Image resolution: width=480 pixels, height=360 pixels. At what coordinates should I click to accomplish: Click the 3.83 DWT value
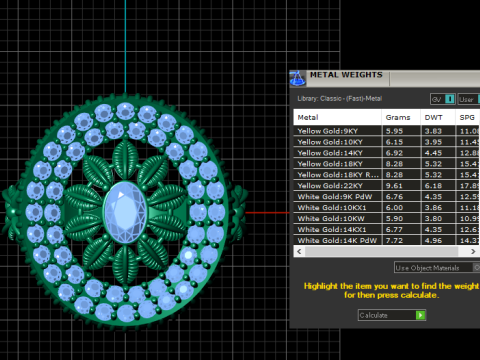[433, 131]
